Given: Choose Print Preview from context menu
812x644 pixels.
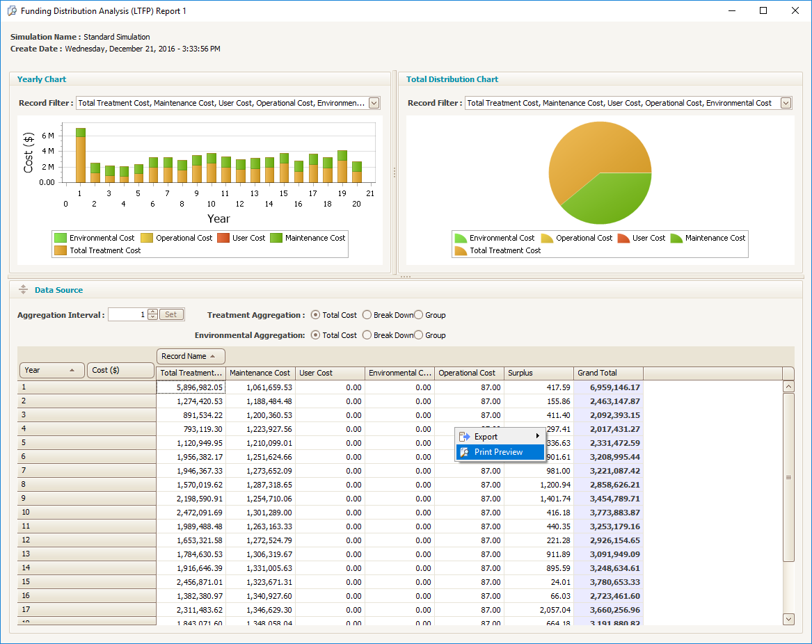Looking at the screenshot, I should point(498,452).
